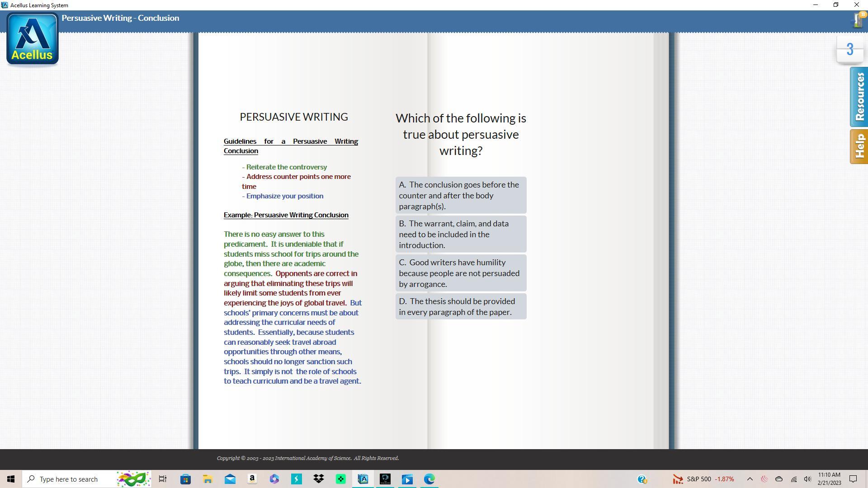
Task: Select answer D about thesis in every paragraph
Action: click(x=460, y=306)
